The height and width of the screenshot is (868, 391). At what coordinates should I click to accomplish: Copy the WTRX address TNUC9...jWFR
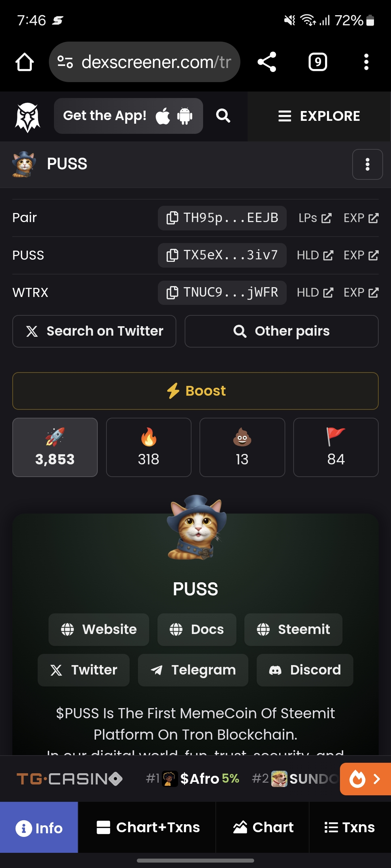(222, 293)
